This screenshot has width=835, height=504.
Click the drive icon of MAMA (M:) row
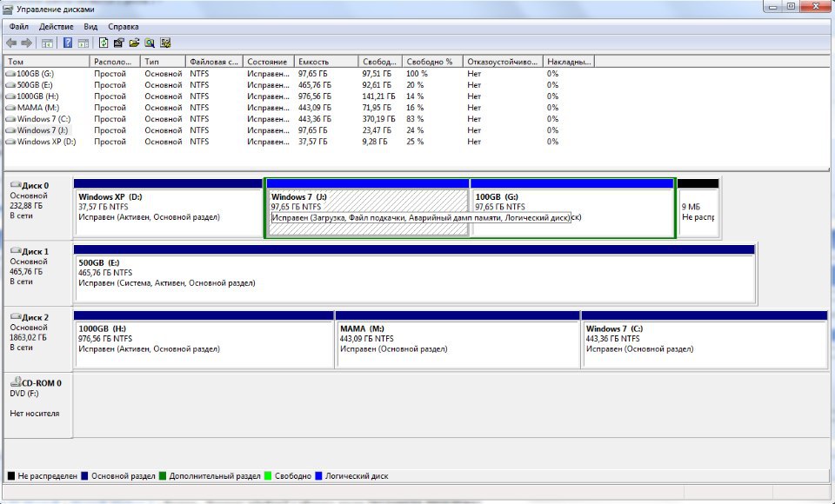10,108
